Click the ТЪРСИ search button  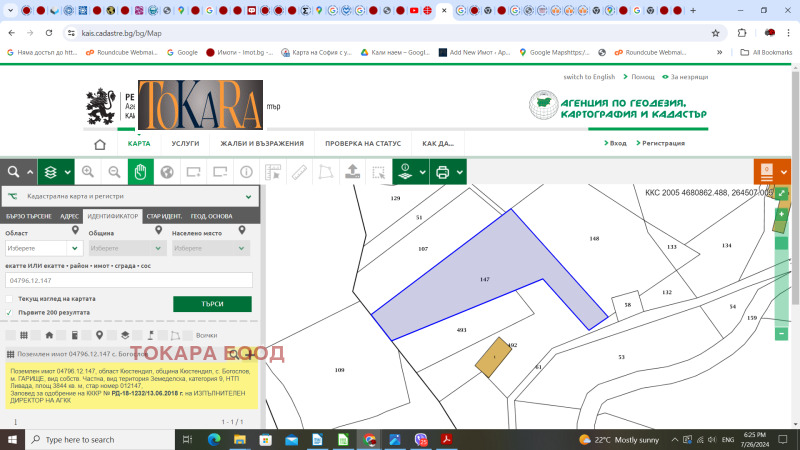pos(212,304)
